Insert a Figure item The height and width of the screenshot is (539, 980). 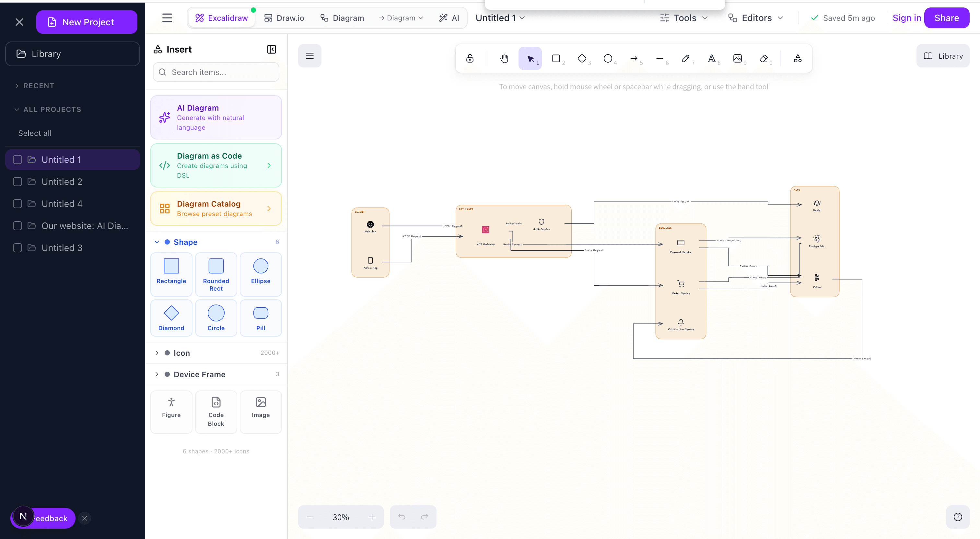[x=171, y=412]
